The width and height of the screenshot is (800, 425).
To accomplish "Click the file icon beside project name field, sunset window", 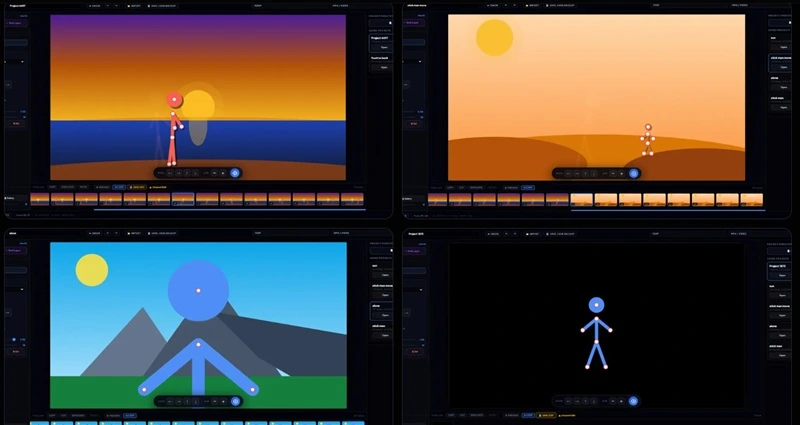I will coord(390,23).
